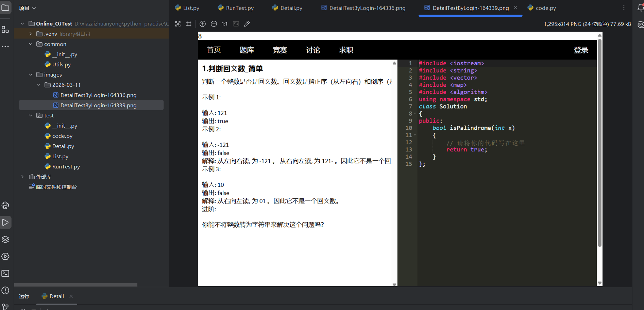Switch to the Detail.py tab

click(x=287, y=8)
